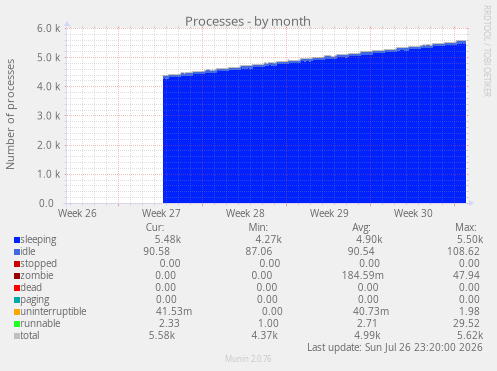
Task: Click the '2.0 k' y-axis label
Action: coord(49,145)
